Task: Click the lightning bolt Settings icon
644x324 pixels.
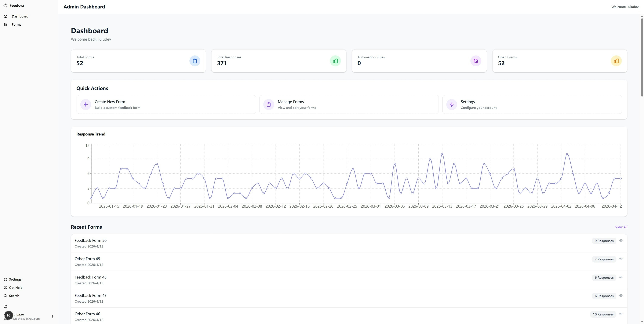Action: [x=452, y=104]
